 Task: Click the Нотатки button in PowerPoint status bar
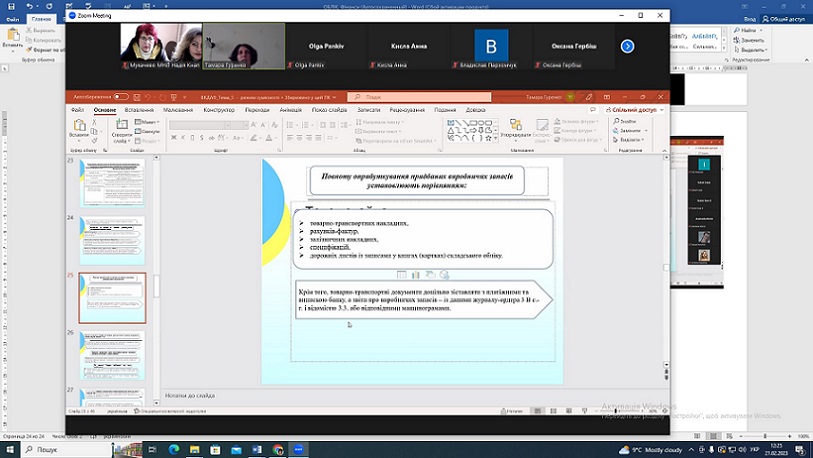pos(512,411)
